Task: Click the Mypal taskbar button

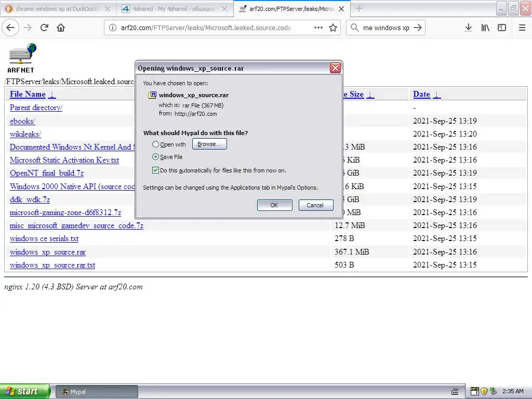Action: coord(97,392)
